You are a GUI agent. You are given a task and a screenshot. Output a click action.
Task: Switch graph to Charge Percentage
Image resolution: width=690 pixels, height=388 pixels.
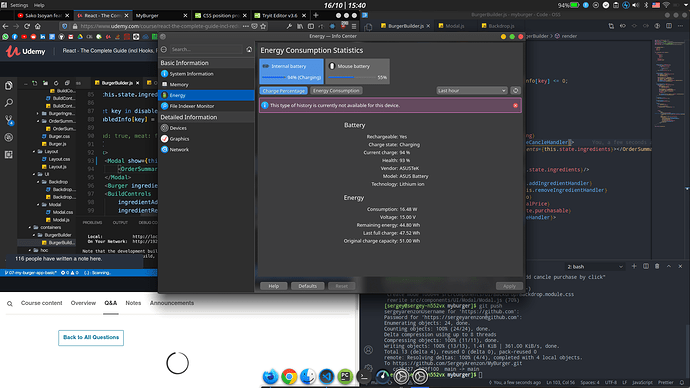pos(283,91)
